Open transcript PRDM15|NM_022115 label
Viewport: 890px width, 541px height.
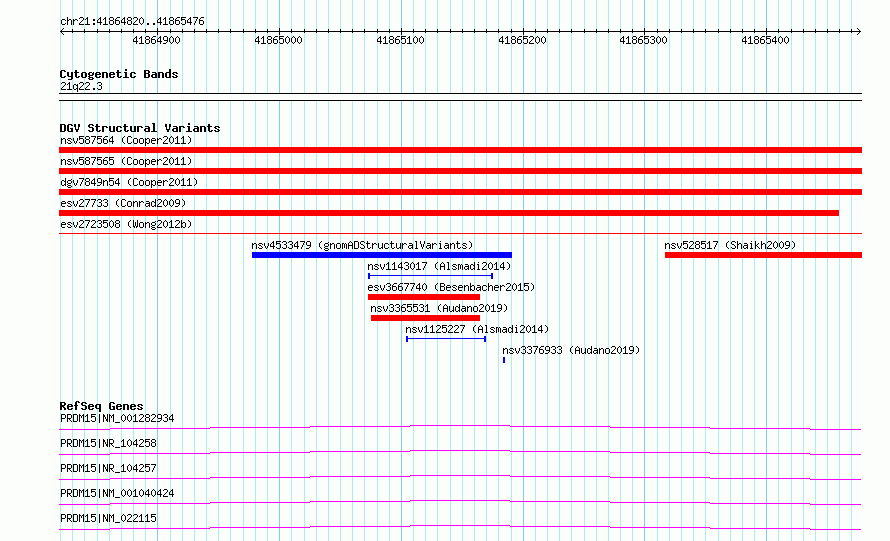108,518
